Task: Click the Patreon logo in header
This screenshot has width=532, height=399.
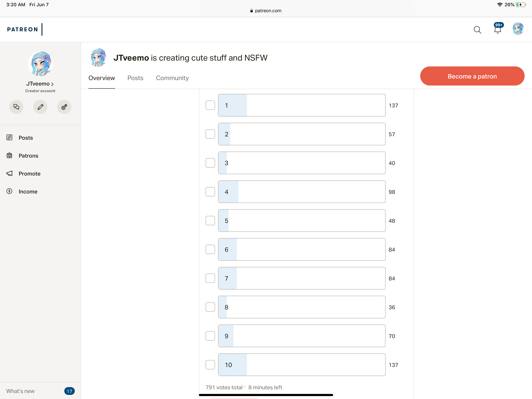Action: 22,29
